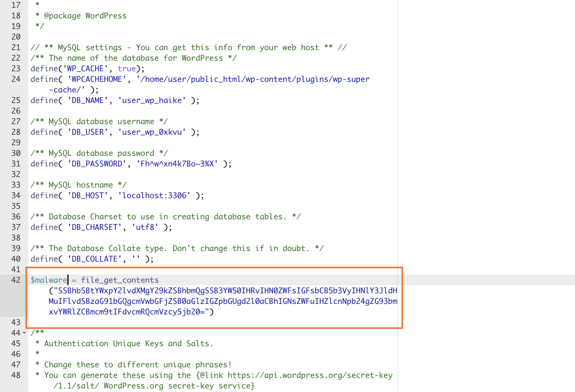Click the 'DB_COLLATE' constant name
The width and height of the screenshot is (575, 392).
94,259
